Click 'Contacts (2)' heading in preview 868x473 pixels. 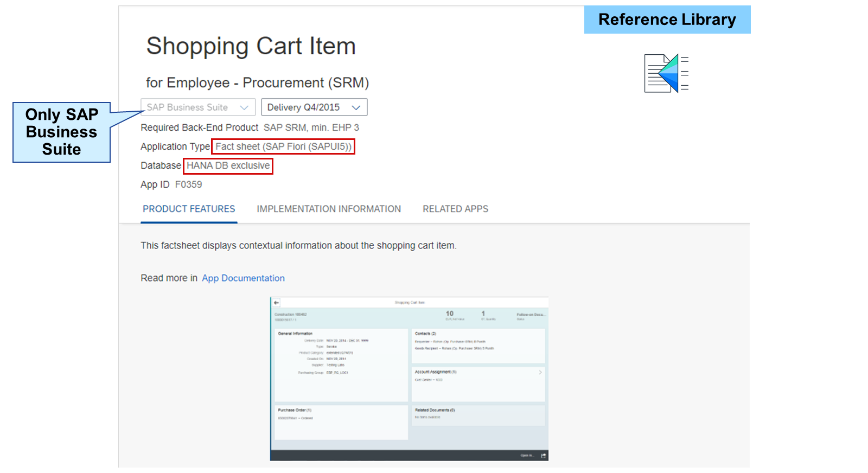point(425,334)
